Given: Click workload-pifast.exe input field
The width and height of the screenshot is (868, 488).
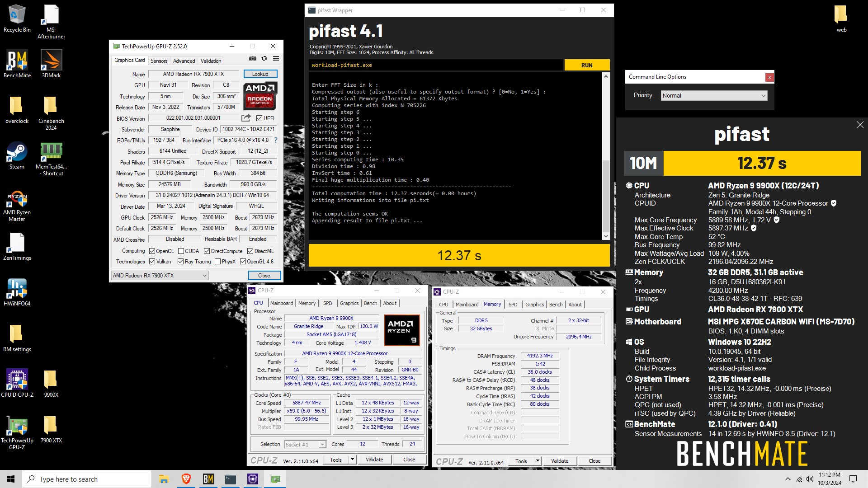Looking at the screenshot, I should (436, 65).
